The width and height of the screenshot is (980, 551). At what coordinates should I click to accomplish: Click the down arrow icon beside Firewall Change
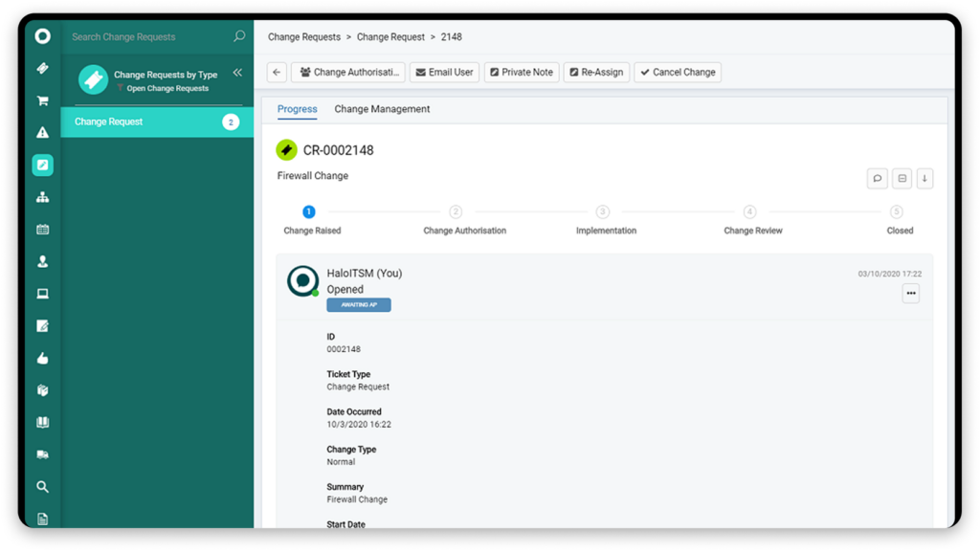coord(924,179)
